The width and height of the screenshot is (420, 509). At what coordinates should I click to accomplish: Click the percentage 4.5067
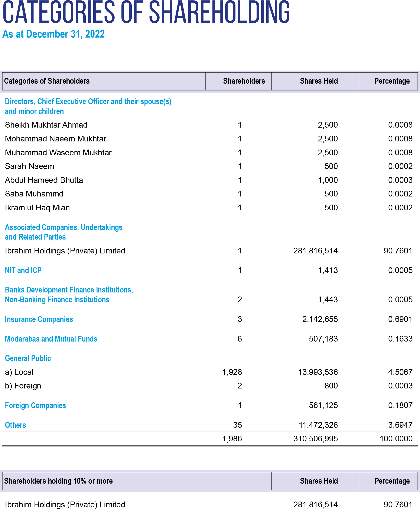(400, 372)
